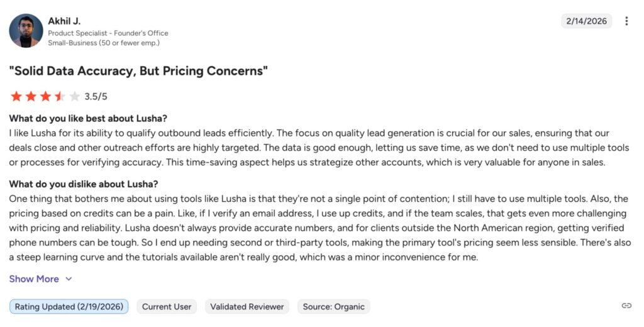Screen dimensions: 644x327
Task: Click the copy review link icon
Action: 626,306
